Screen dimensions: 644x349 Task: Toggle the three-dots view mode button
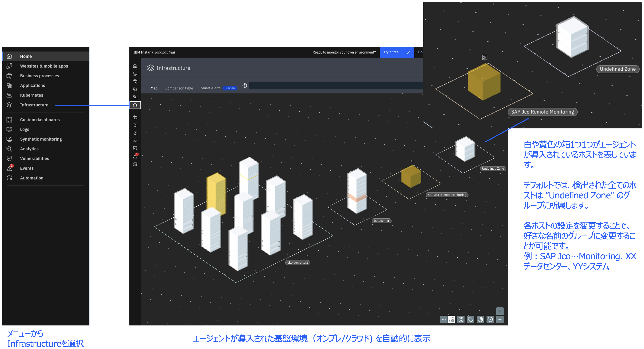click(444, 319)
